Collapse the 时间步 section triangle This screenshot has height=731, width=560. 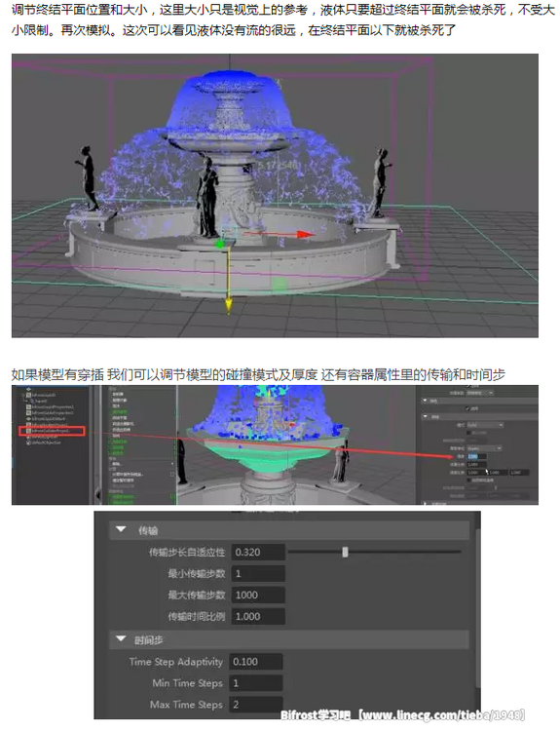pos(121,639)
